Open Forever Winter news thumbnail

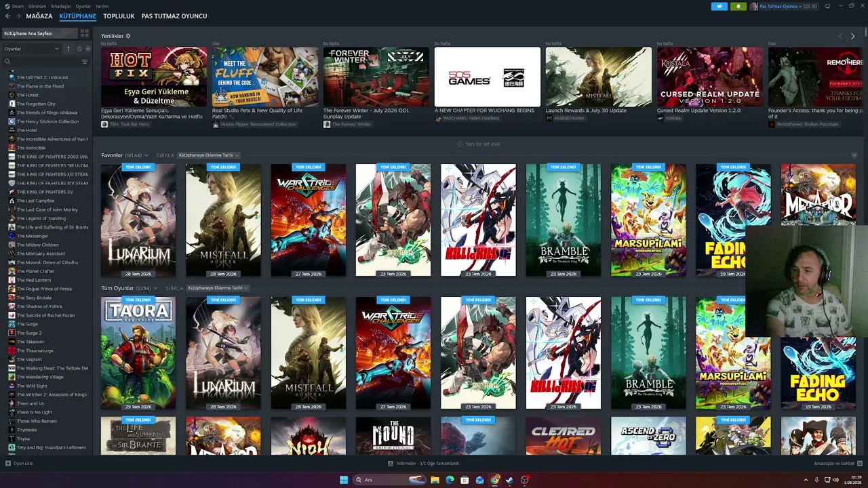pos(376,77)
